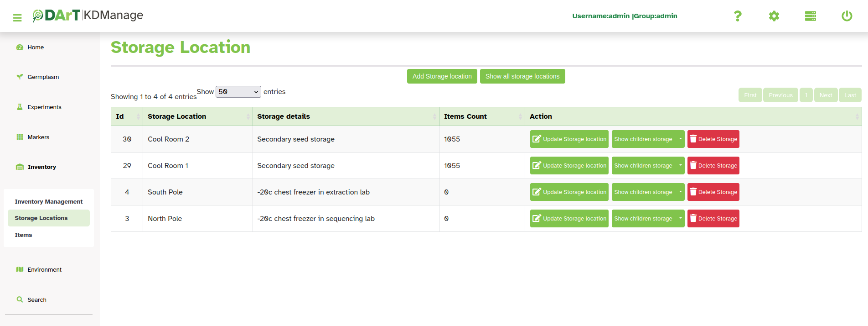Expand Show children storage arrow for Cool Room 2
The image size is (868, 326).
coord(680,139)
